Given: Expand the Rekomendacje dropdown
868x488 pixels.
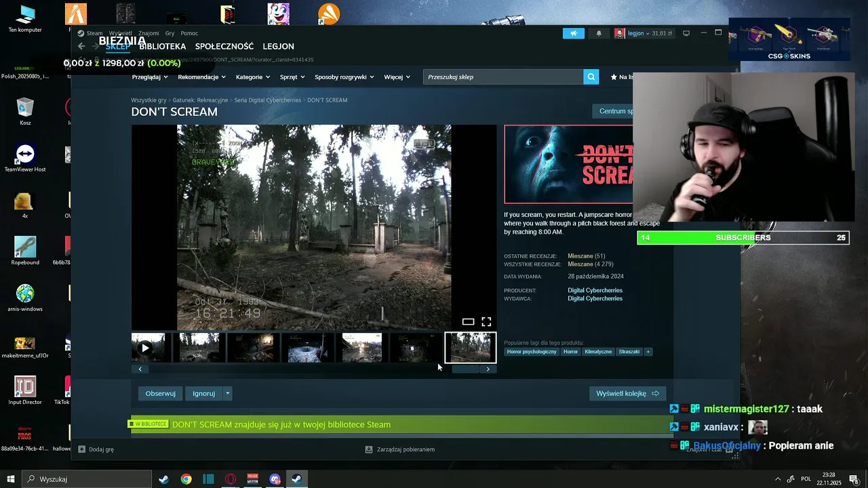Looking at the screenshot, I should coord(201,77).
